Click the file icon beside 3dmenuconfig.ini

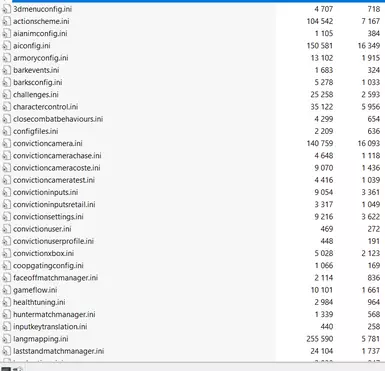click(7, 9)
